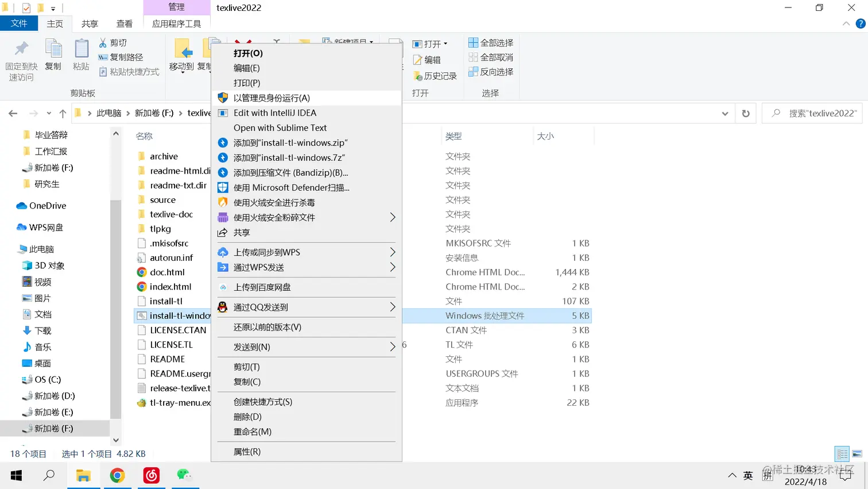Screen dimensions: 868x489
Task: Open Google Chrome from the taskbar
Action: click(117, 475)
